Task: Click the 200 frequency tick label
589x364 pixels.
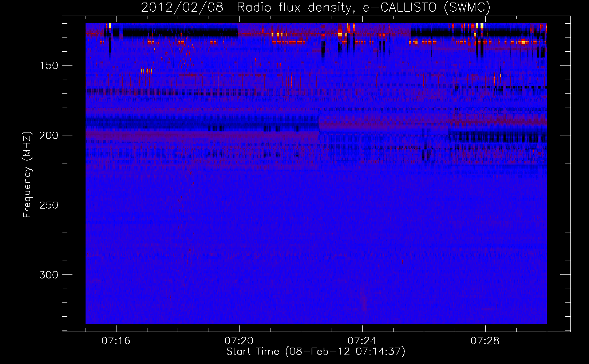Action: point(48,135)
